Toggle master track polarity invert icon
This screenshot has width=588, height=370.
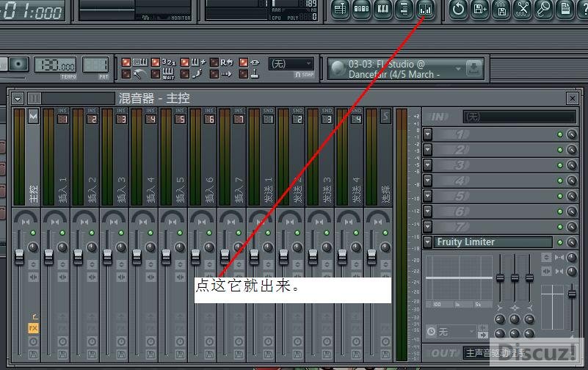pyautogui.click(x=33, y=265)
